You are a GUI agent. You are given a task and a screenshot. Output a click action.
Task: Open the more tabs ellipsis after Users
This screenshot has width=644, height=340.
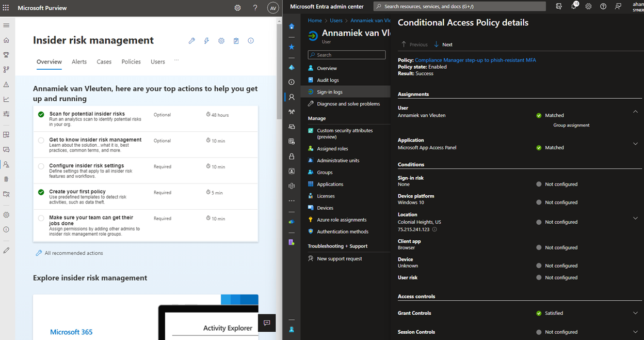pos(176,60)
